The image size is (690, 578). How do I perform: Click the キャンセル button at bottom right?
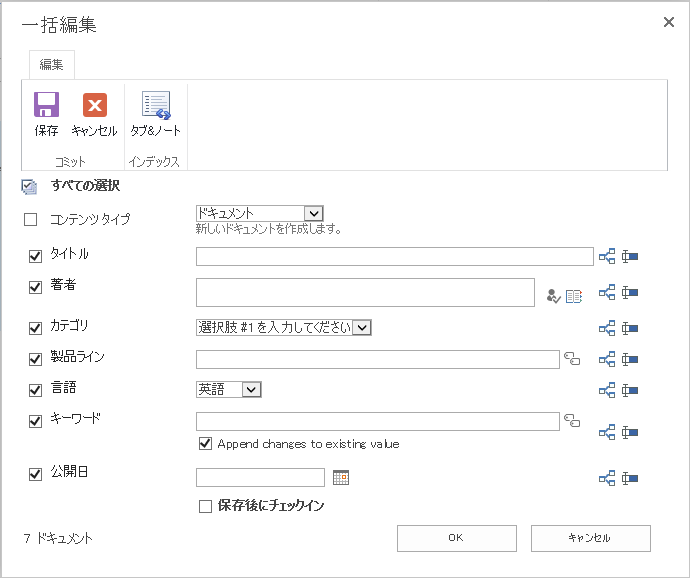pyautogui.click(x=590, y=538)
